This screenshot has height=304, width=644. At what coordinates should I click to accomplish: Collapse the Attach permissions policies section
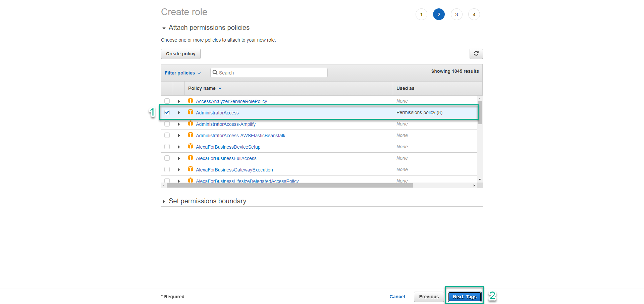coord(164,28)
